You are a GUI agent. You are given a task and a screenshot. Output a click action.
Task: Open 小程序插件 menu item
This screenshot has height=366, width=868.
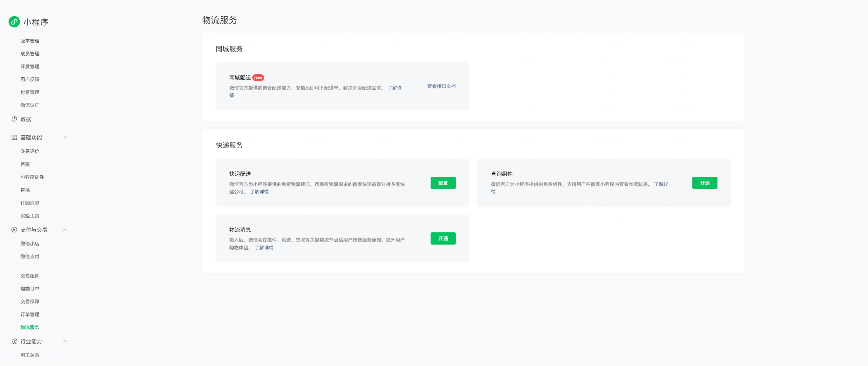coord(32,177)
